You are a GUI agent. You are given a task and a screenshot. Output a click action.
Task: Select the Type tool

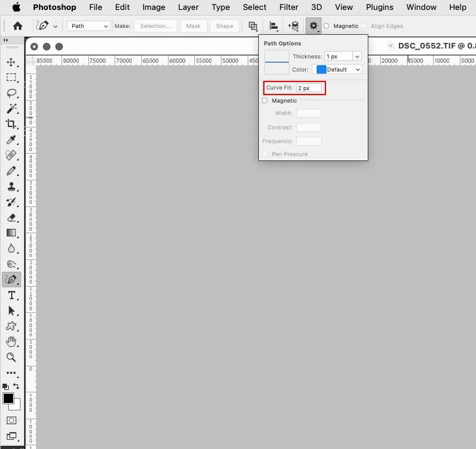point(11,295)
